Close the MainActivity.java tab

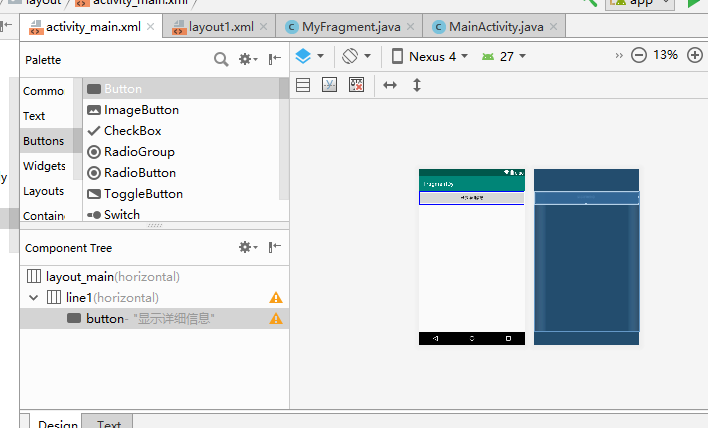coord(554,27)
